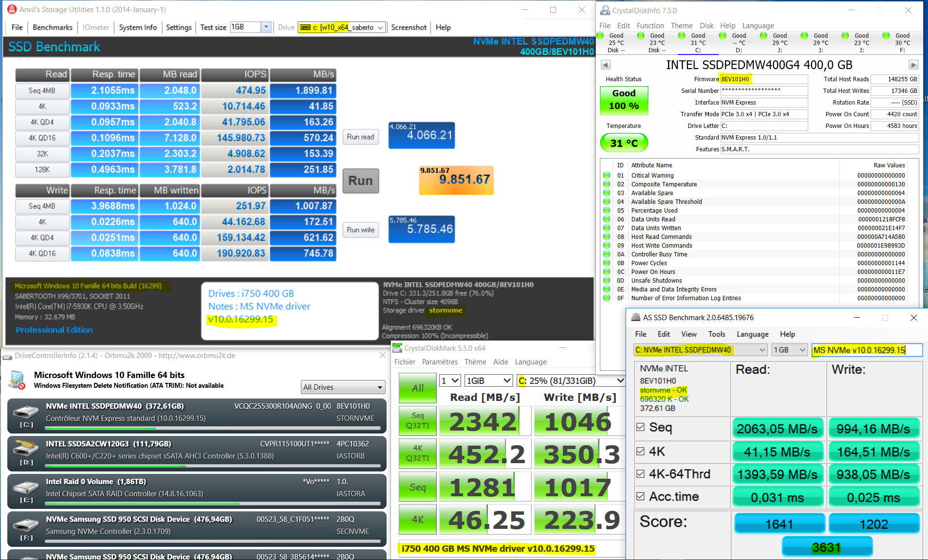The width and height of the screenshot is (928, 560).
Task: Select Good D: disk status in CrystalDiskInfo
Action: click(x=738, y=43)
